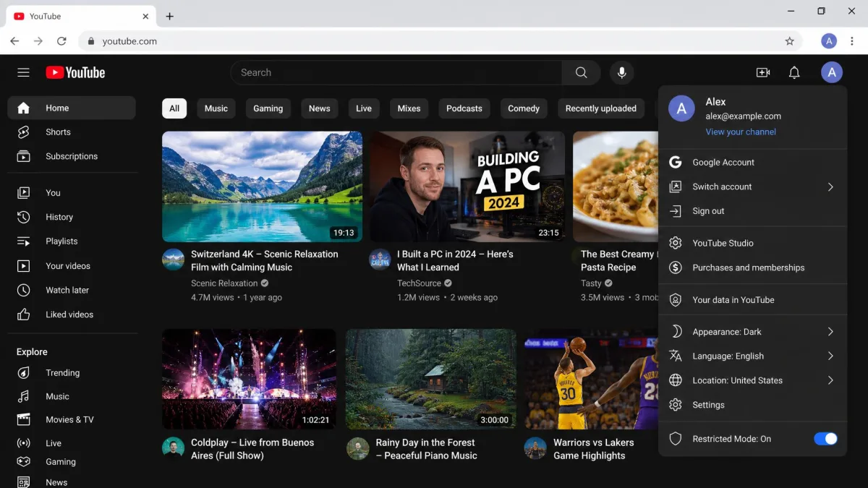The height and width of the screenshot is (488, 868).
Task: Open the notifications bell
Action: (794, 72)
